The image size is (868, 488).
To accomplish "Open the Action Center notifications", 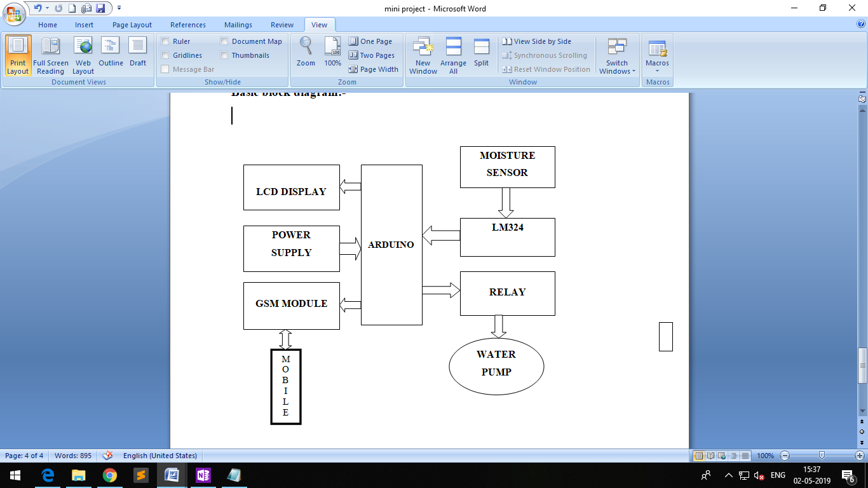I will point(848,475).
